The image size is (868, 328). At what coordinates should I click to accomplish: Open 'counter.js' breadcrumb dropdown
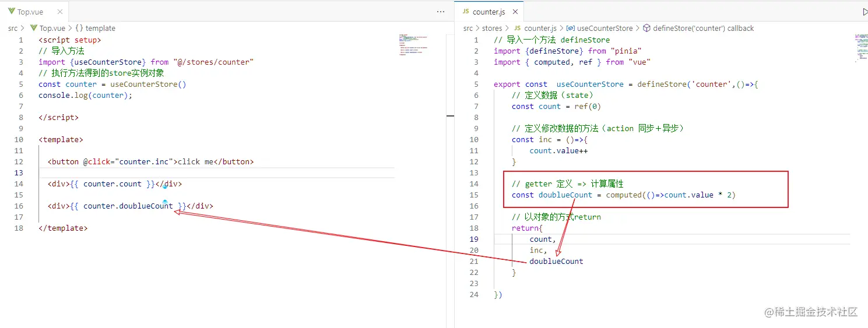click(x=535, y=28)
